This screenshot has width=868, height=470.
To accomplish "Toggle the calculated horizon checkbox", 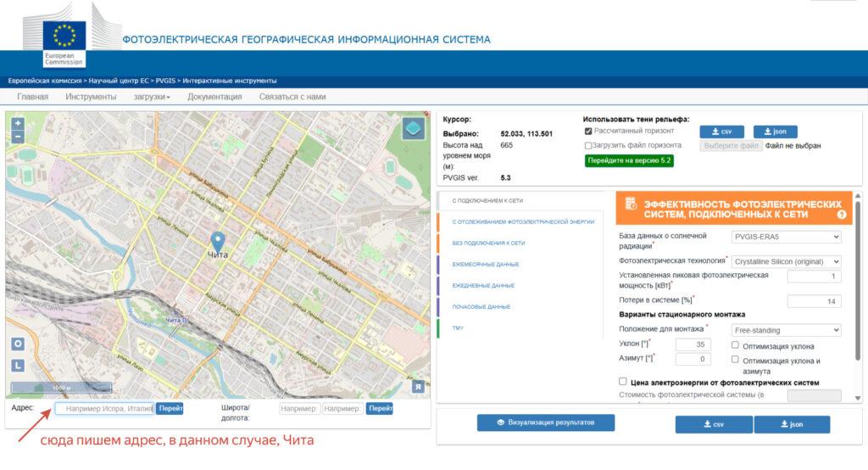I will tap(588, 131).
